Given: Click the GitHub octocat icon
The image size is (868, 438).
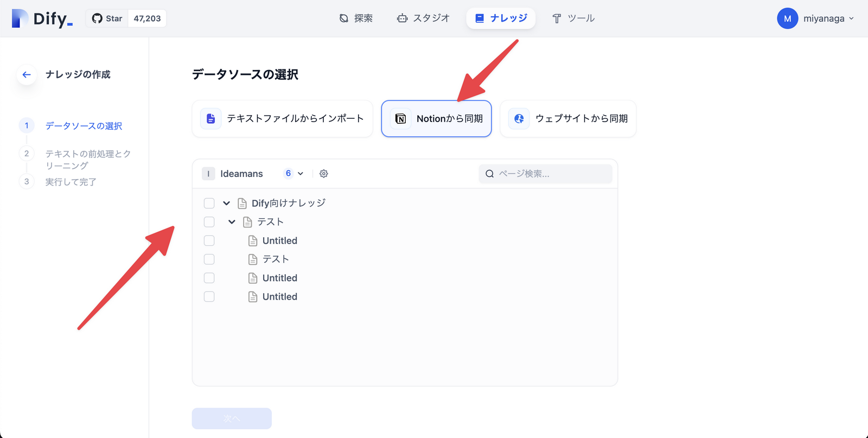Looking at the screenshot, I should 97,18.
